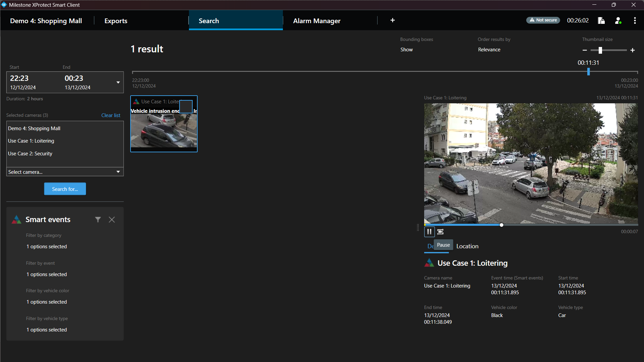Select the Search tab
The height and width of the screenshot is (362, 644).
point(236,21)
